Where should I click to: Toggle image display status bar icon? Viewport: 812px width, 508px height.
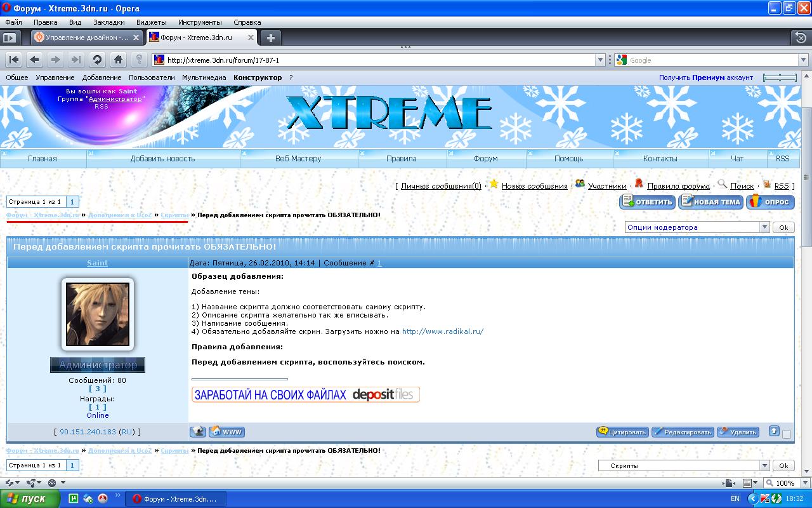749,483
